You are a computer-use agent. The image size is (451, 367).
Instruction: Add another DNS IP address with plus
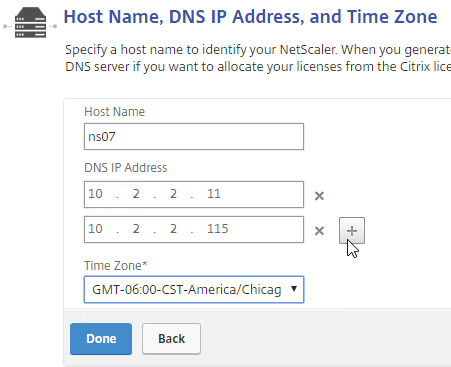(x=352, y=231)
